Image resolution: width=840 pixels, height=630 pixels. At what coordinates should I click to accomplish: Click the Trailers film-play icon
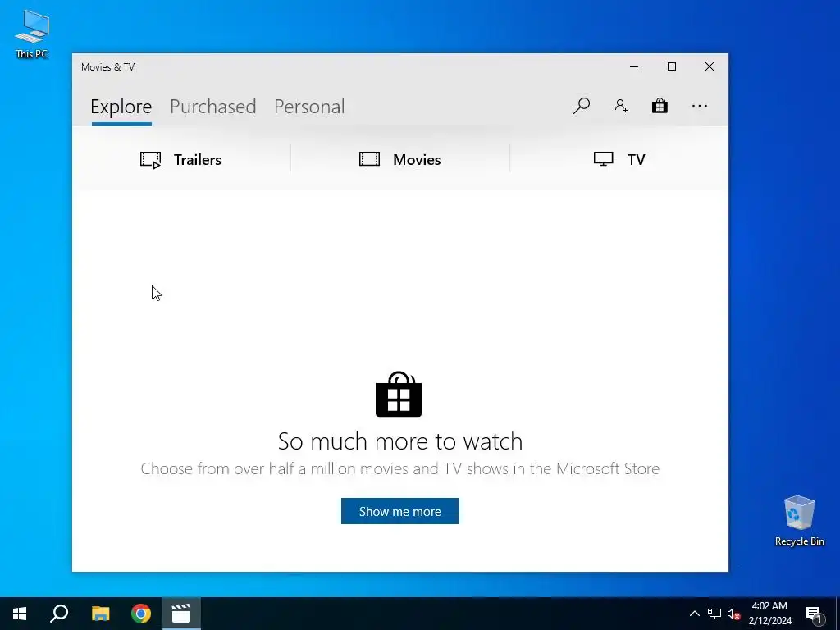[151, 160]
